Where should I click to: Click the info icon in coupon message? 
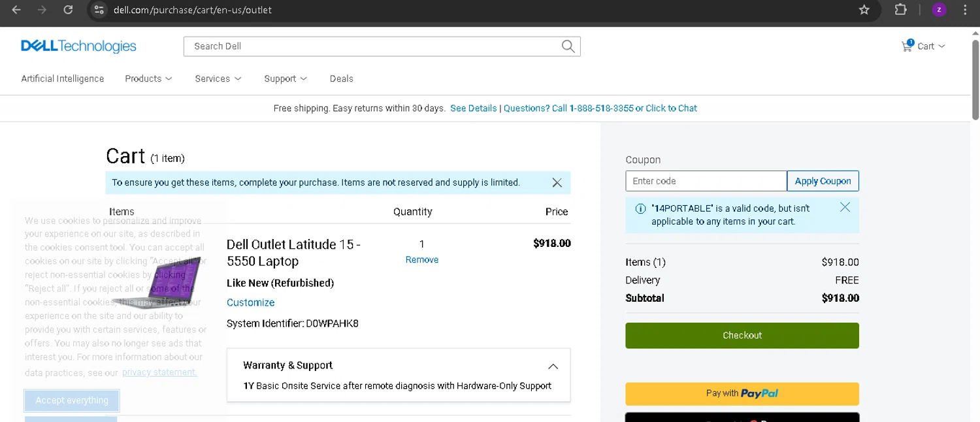[640, 209]
